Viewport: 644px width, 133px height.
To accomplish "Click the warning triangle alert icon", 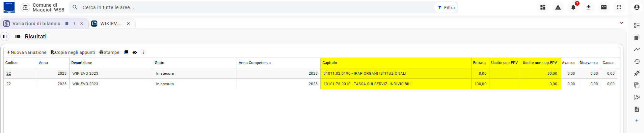I will click(x=558, y=7).
